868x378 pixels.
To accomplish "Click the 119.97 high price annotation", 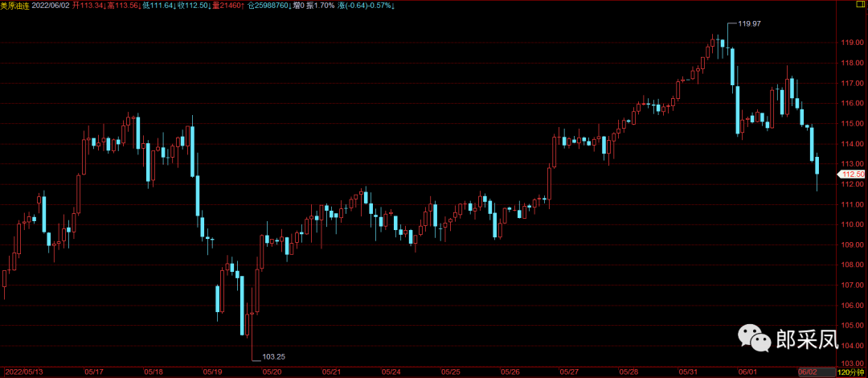I will pyautogui.click(x=749, y=24).
